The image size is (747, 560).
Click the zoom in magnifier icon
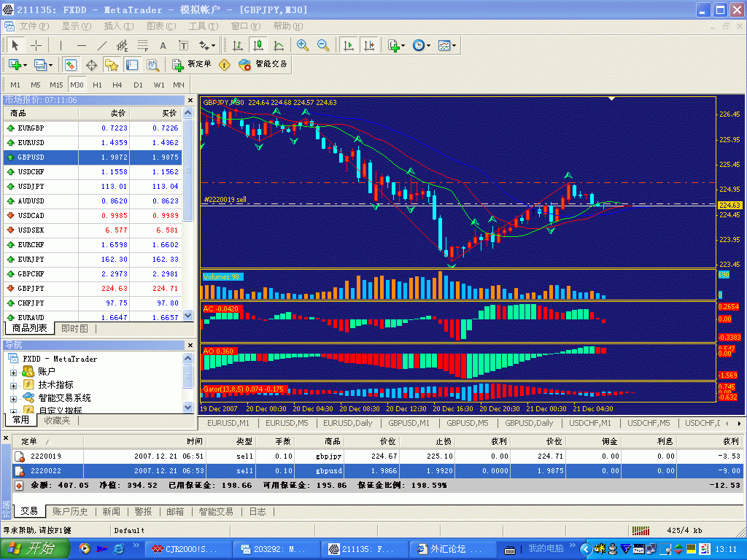click(x=302, y=45)
